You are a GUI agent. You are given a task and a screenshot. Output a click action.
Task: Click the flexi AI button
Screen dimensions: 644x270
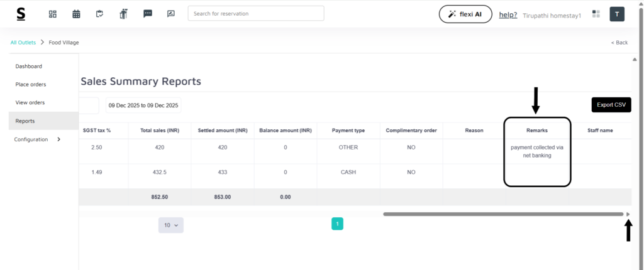point(465,14)
